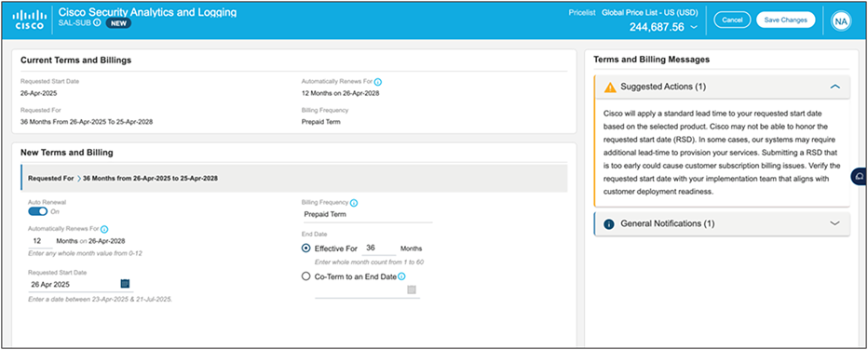Collapse the Suggested Actions section
Image resolution: width=868 pixels, height=350 pixels.
click(835, 87)
